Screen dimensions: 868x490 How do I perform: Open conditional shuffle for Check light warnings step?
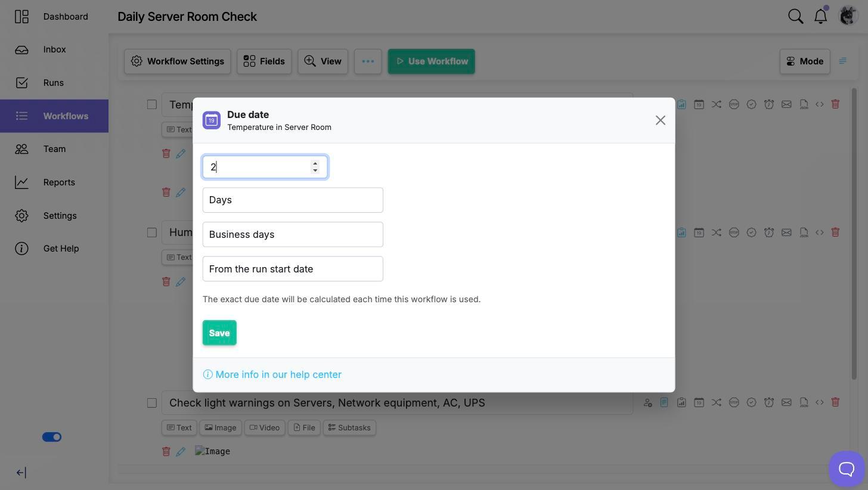717,402
